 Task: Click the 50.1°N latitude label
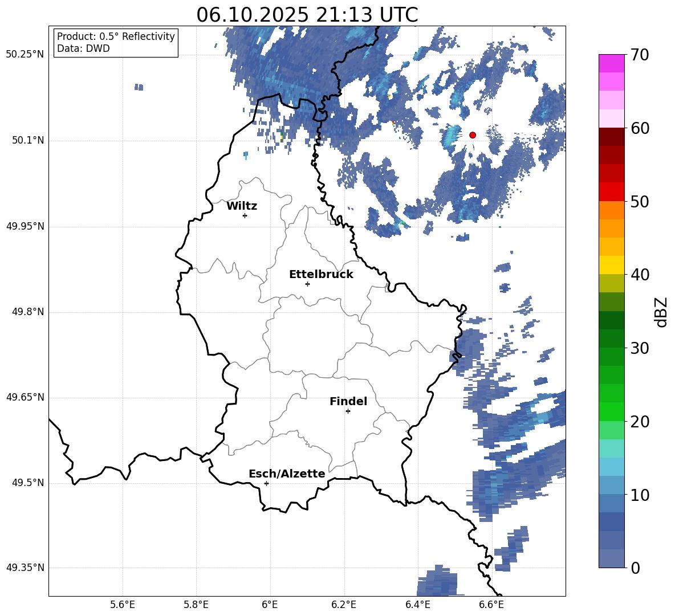pyautogui.click(x=28, y=140)
